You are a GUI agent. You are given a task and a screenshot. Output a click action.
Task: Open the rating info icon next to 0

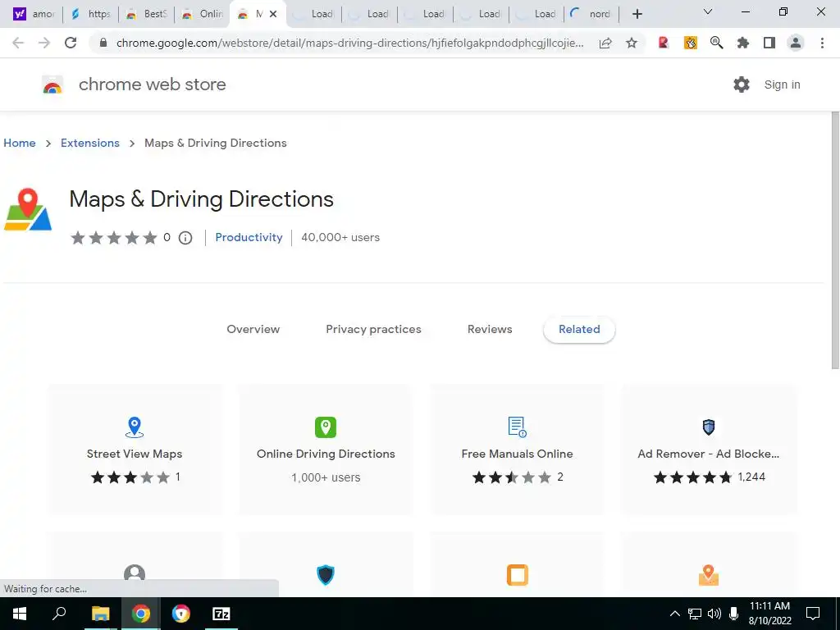pyautogui.click(x=185, y=238)
